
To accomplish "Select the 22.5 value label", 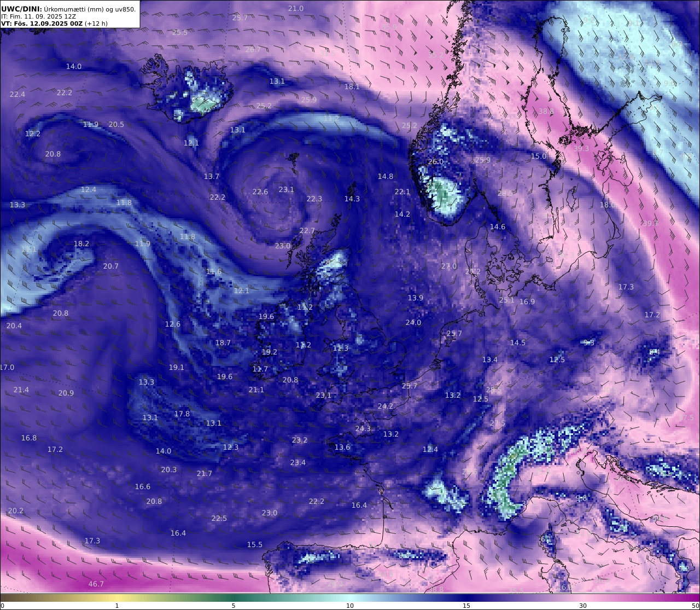I will pos(219,518).
